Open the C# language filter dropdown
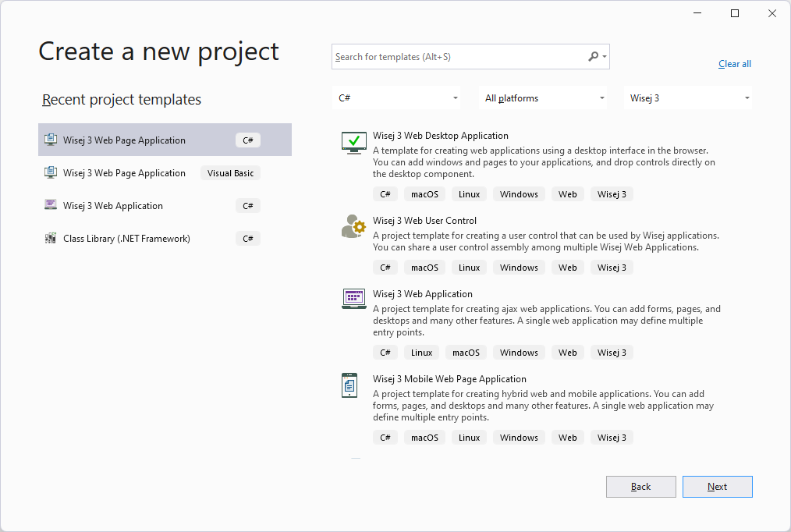The width and height of the screenshot is (791, 532). (x=396, y=98)
